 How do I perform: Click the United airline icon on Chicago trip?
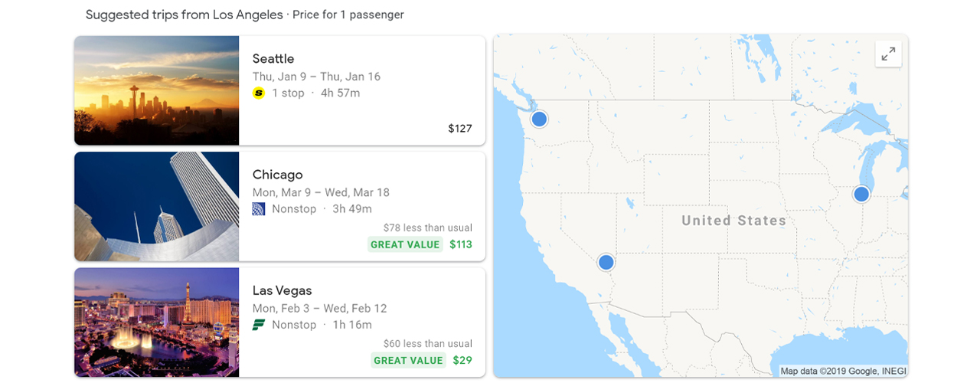(259, 209)
